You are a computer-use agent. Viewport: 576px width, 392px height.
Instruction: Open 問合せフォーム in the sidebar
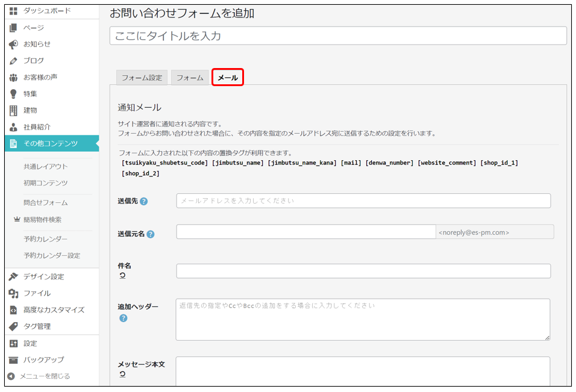tap(46, 203)
